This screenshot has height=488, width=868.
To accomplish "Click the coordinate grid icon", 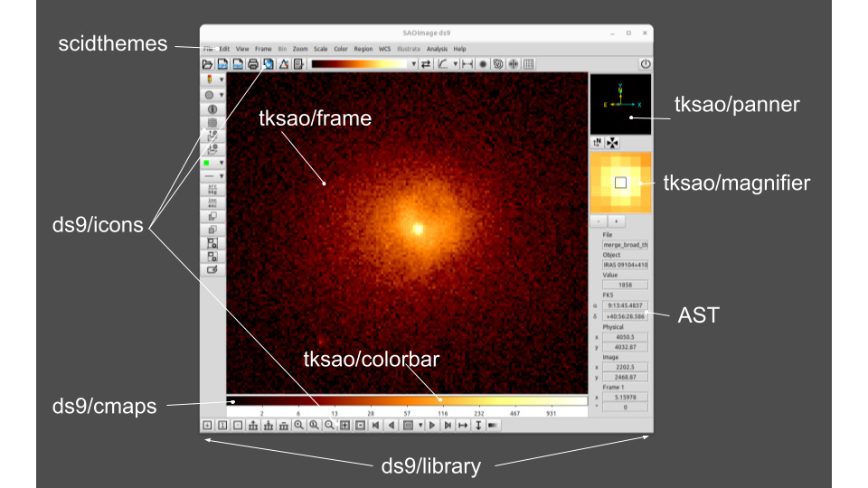I will [529, 64].
